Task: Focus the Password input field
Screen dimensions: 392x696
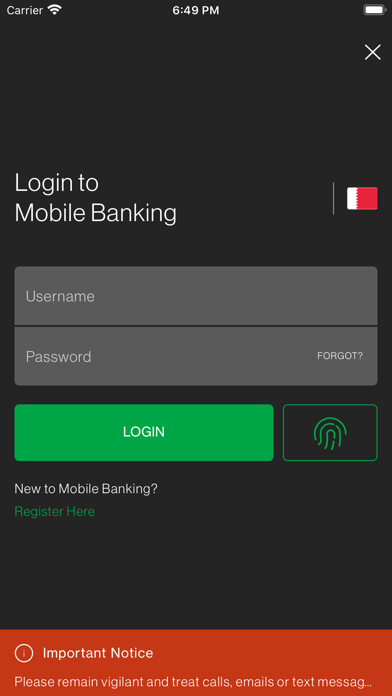Action: [196, 356]
